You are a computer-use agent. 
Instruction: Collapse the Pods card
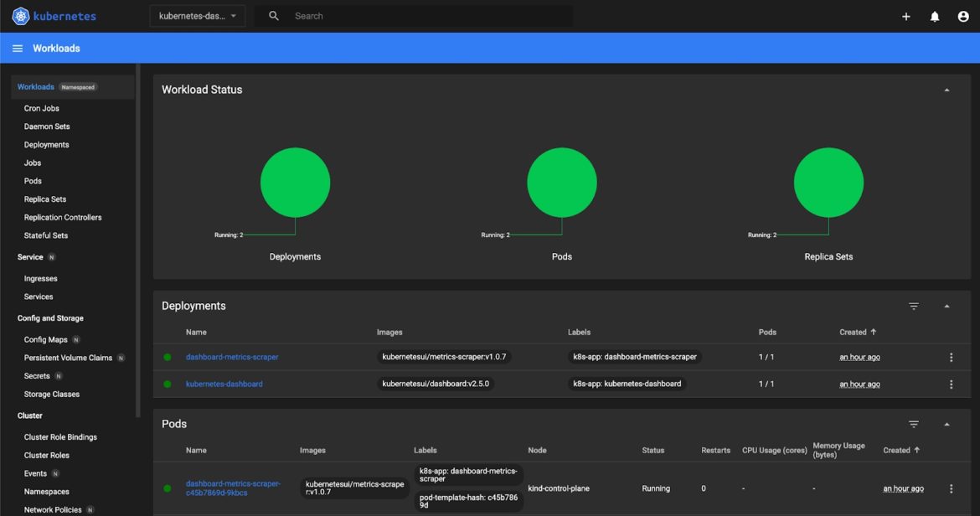[x=946, y=424]
